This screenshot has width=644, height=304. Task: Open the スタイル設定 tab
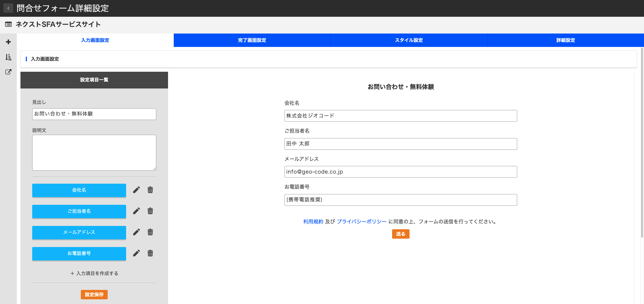click(409, 40)
